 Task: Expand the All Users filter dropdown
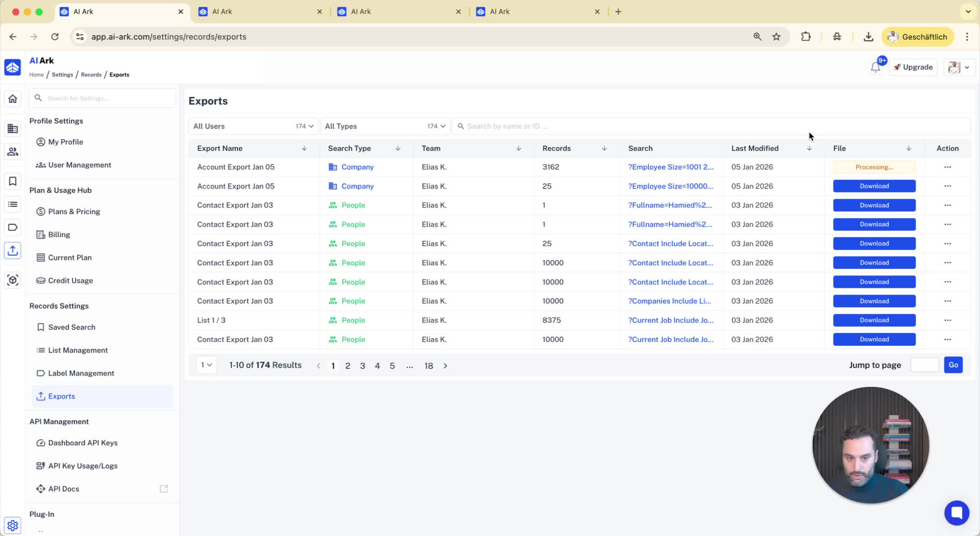point(253,126)
